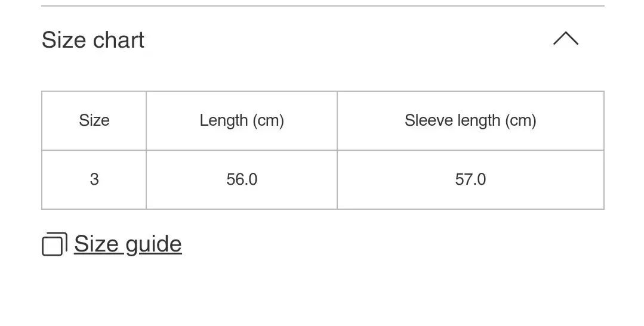Select the Length (cm) column header
644x326 pixels.
pyautogui.click(x=242, y=120)
